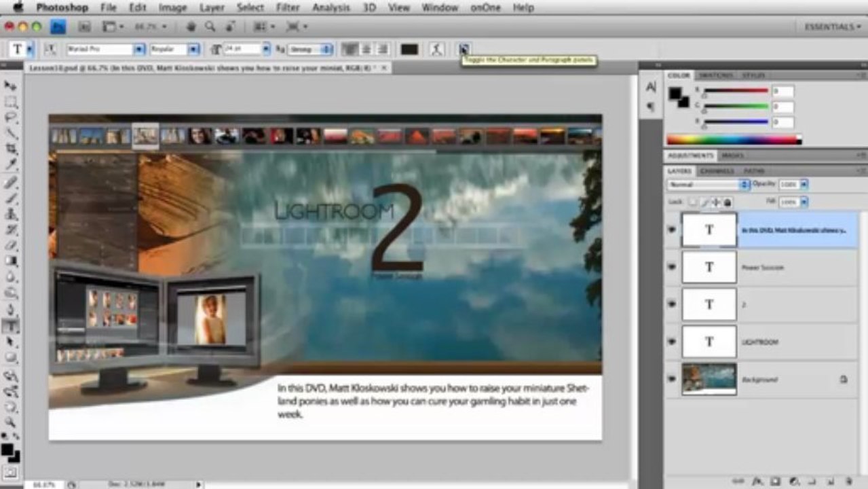Hide the top paragraph text layer
Screen dimensions: 868x489
(672, 230)
